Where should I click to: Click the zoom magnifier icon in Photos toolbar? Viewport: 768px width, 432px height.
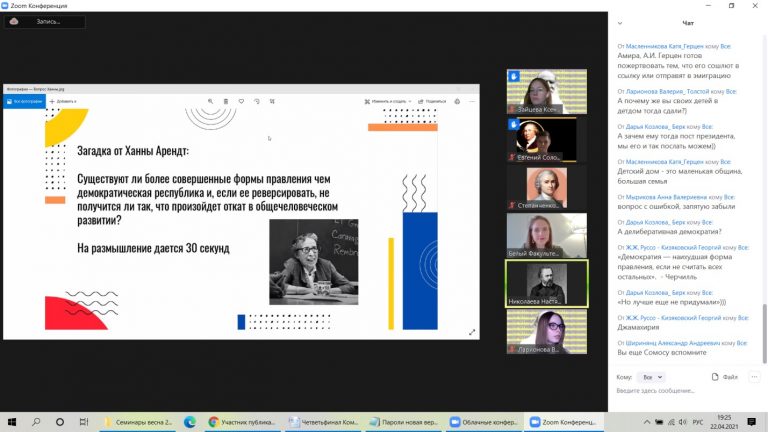[209, 101]
